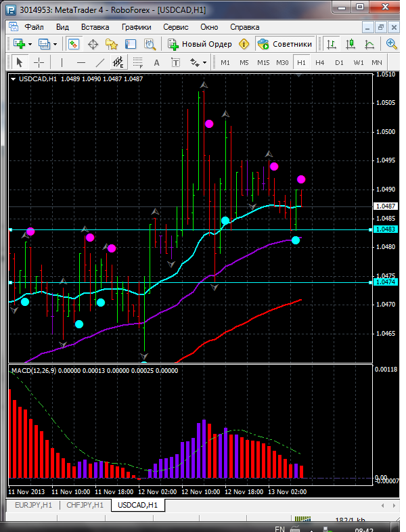Open the Графики menu

[x=136, y=27]
